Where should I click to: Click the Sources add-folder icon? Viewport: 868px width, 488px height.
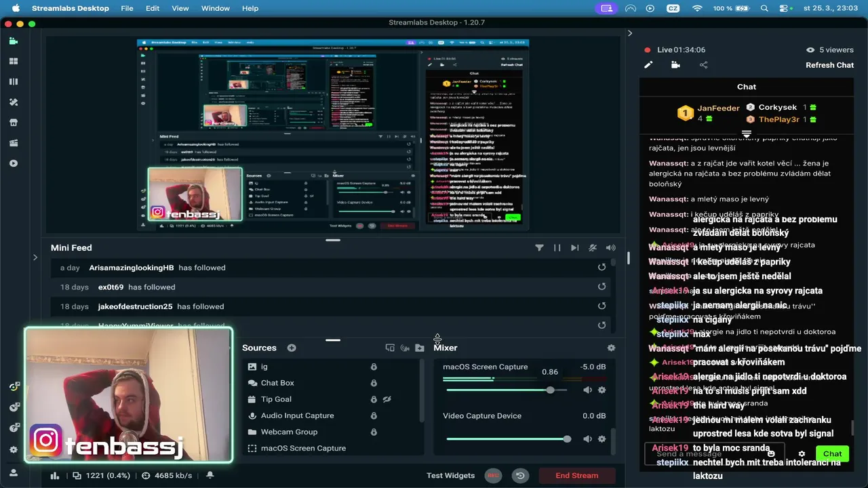(420, 348)
